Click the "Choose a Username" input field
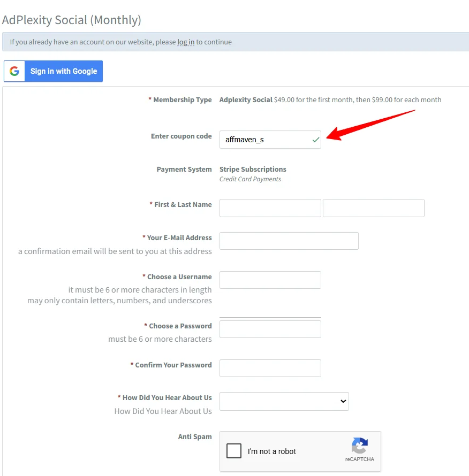 [x=270, y=280]
